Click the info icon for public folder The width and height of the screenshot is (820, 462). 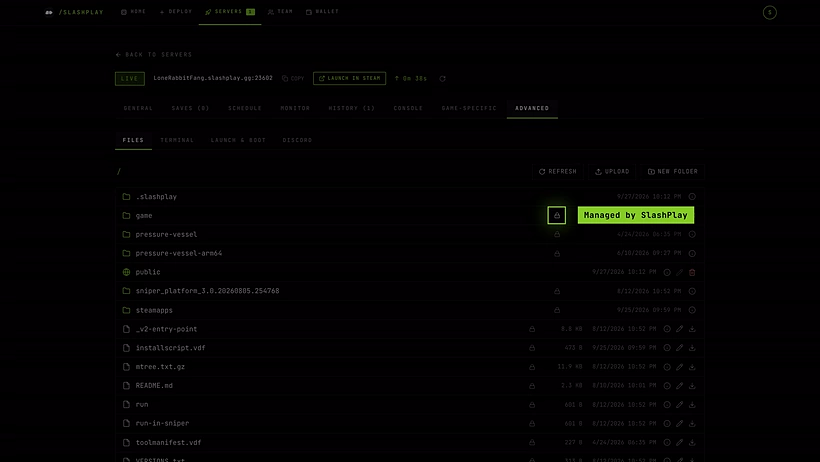[667, 272]
